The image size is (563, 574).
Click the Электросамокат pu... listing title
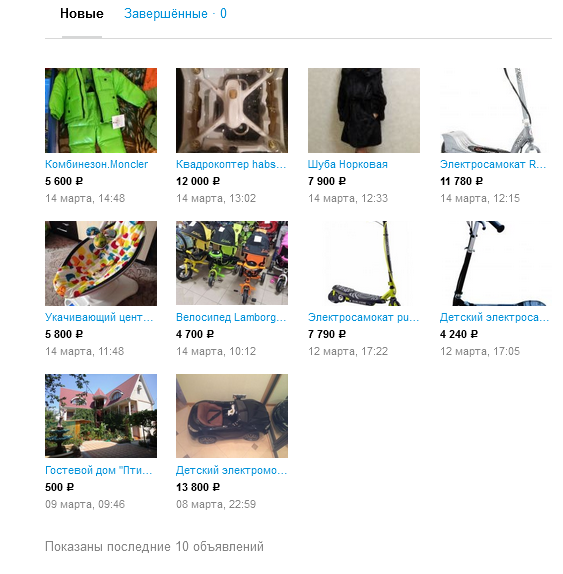[x=363, y=317]
